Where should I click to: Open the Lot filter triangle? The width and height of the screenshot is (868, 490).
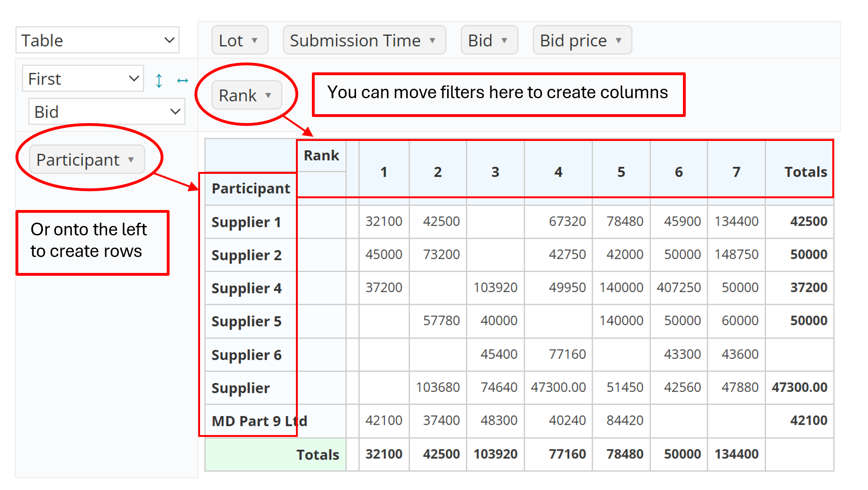point(255,40)
